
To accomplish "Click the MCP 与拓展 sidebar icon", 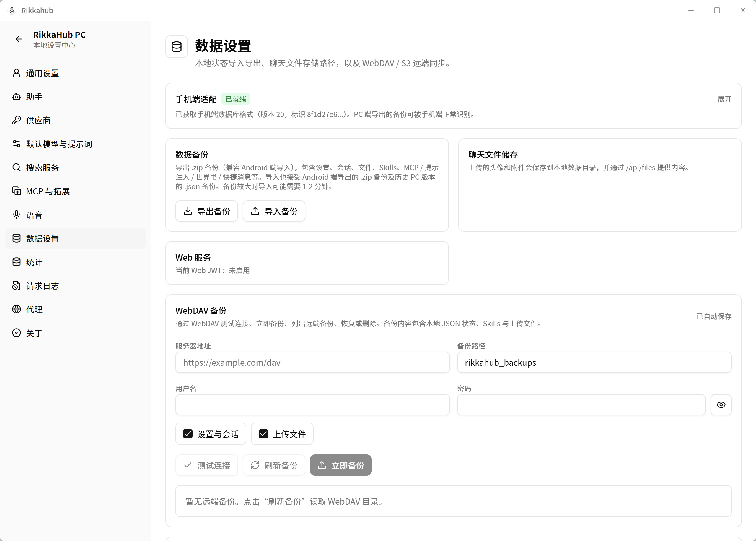I will click(16, 191).
